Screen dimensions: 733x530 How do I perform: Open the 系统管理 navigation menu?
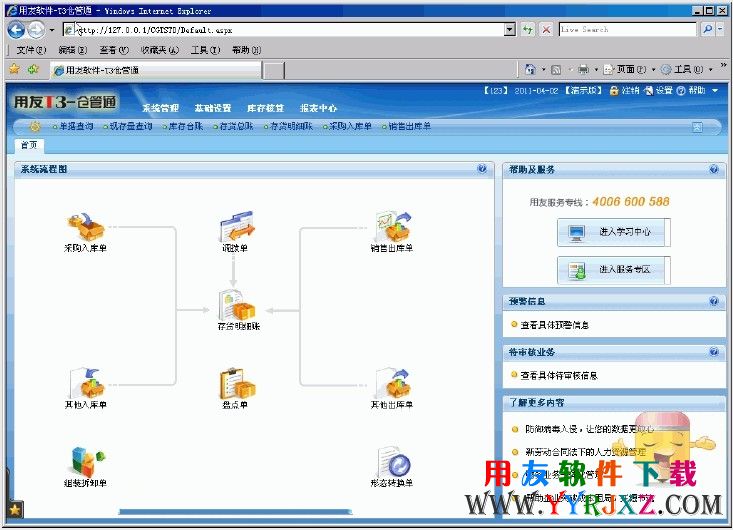pyautogui.click(x=160, y=108)
